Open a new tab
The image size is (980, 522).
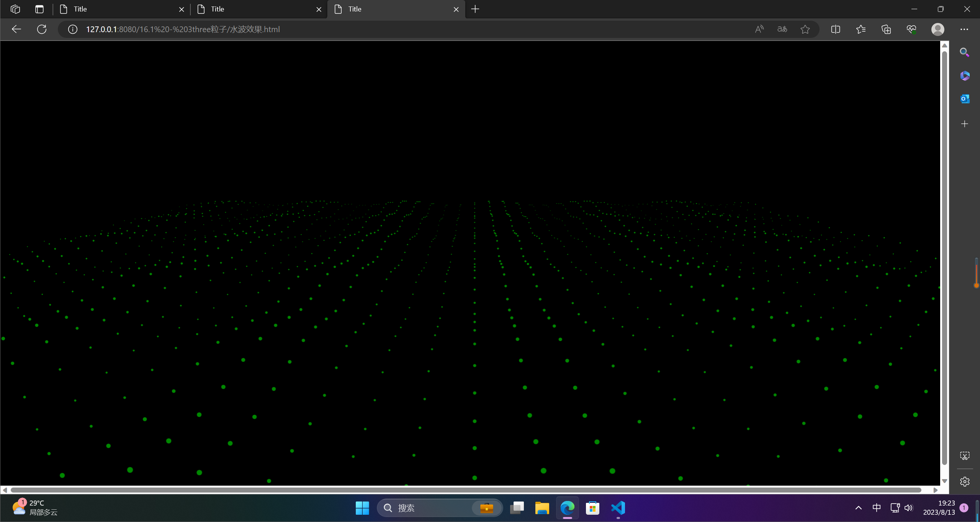(475, 9)
